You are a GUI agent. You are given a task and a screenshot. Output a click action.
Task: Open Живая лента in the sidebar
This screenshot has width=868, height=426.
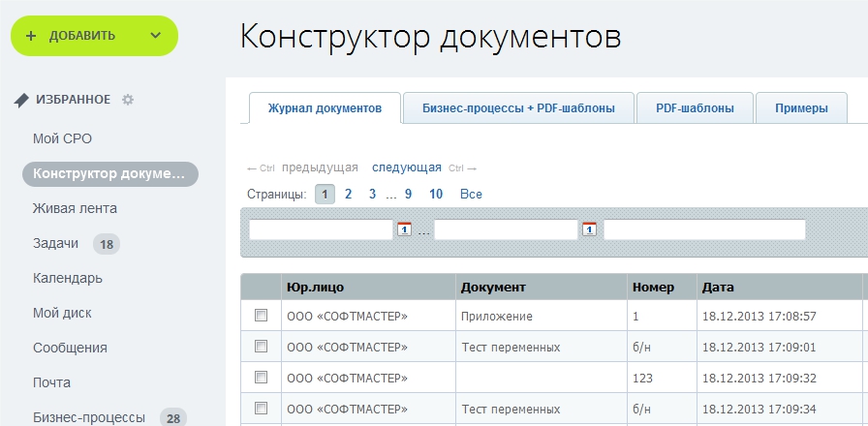pos(75,208)
